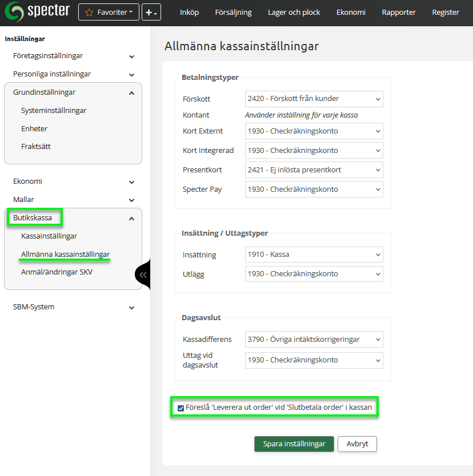Open the Förskott account dropdown
This screenshot has height=476, width=473.
click(x=314, y=99)
